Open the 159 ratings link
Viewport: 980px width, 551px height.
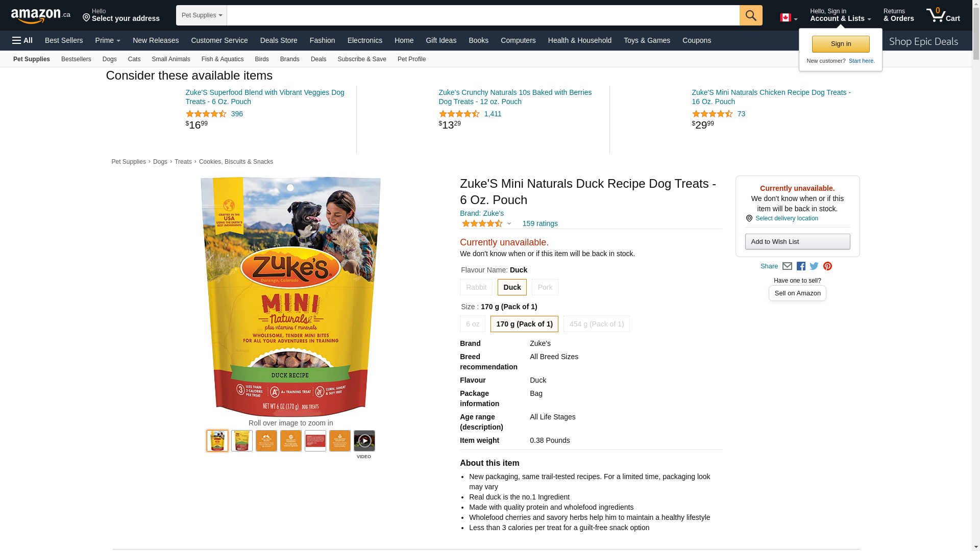point(540,223)
